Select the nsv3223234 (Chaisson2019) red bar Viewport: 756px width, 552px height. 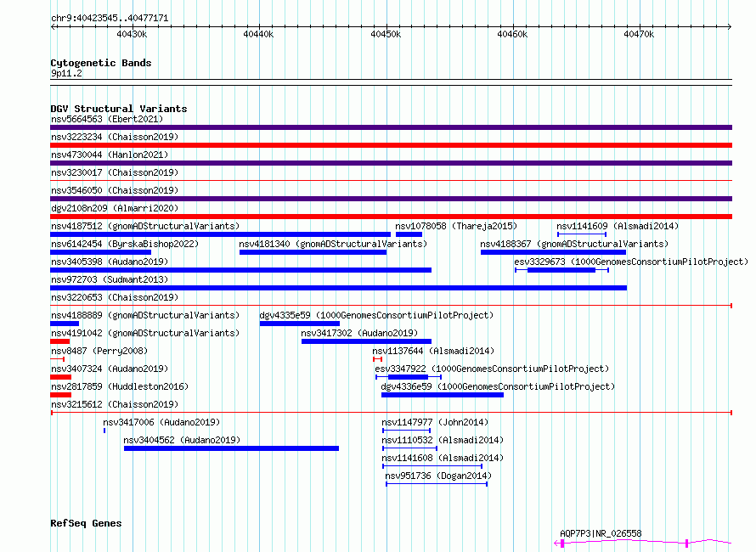point(391,145)
